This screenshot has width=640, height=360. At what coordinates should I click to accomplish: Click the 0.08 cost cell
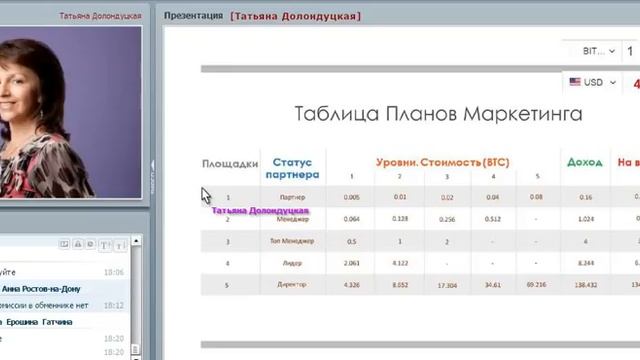[x=536, y=197]
